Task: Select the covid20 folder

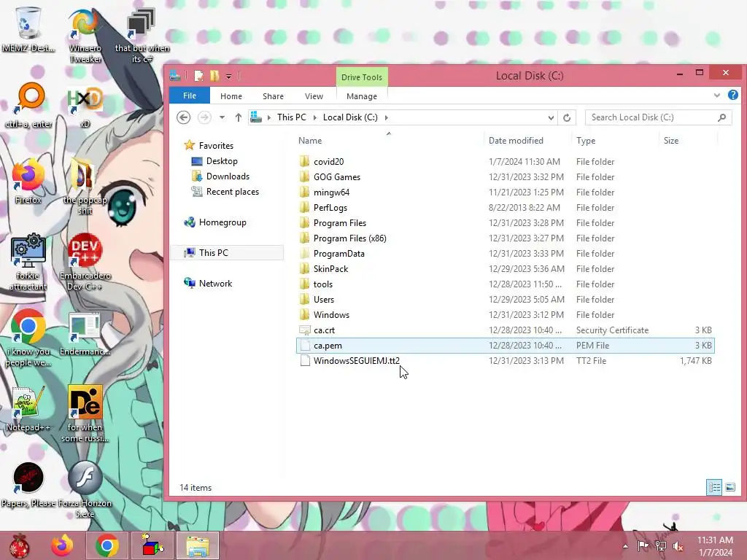Action: (505, 161)
